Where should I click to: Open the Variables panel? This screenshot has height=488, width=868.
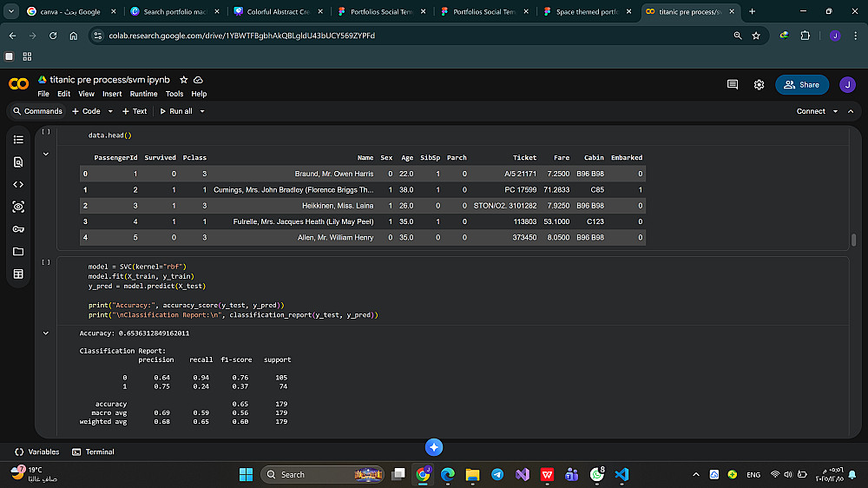37,452
